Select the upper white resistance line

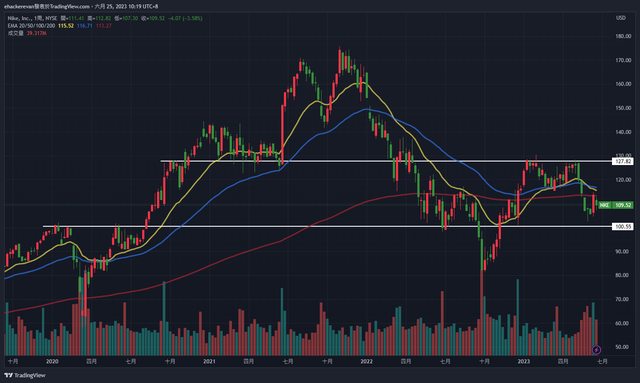[386, 161]
